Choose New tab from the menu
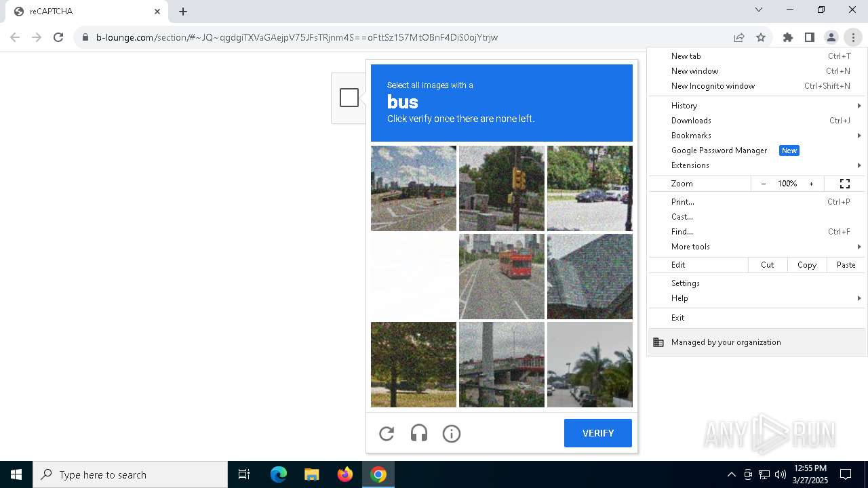This screenshot has height=488, width=868. [757, 56]
